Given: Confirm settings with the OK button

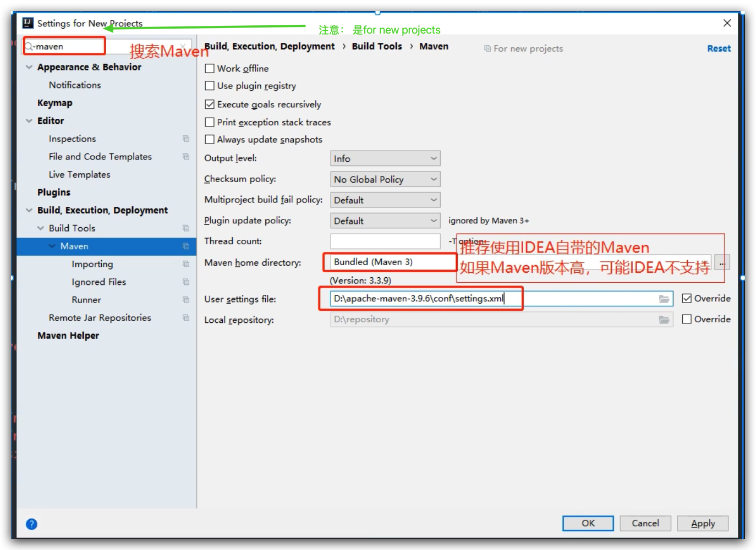Looking at the screenshot, I should [x=588, y=523].
